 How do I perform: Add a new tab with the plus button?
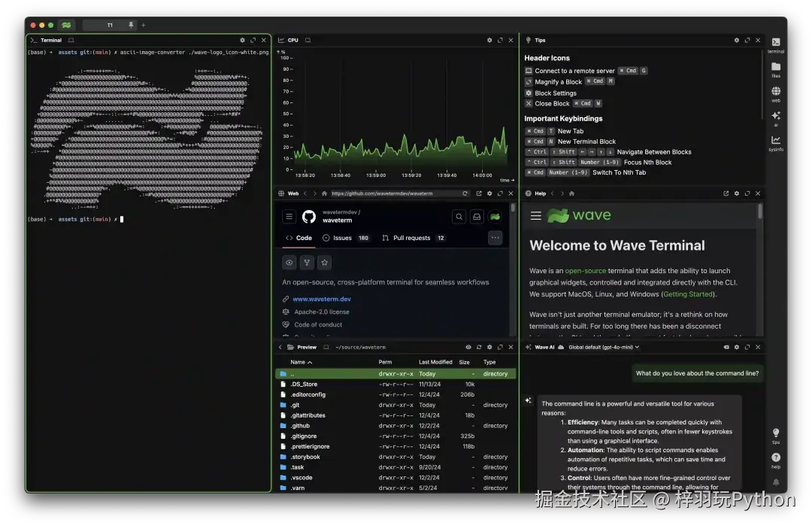tap(144, 25)
